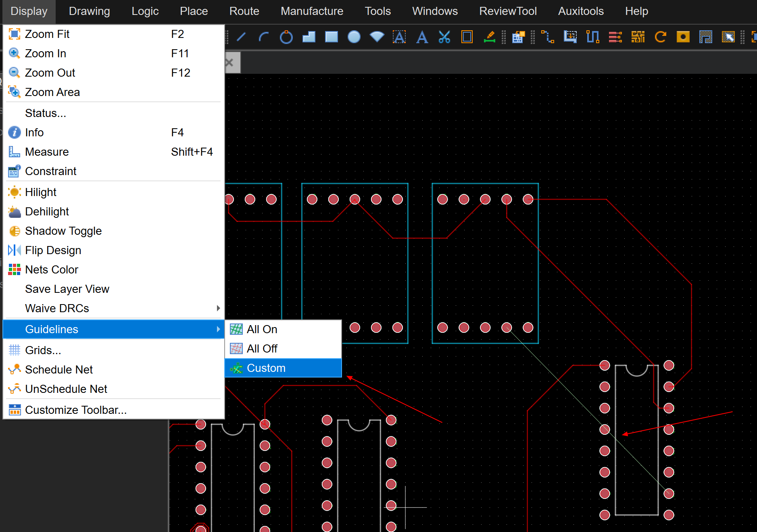Viewport: 757px width, 532px height.
Task: Expand the Guidelines submenu arrow
Action: click(218, 329)
